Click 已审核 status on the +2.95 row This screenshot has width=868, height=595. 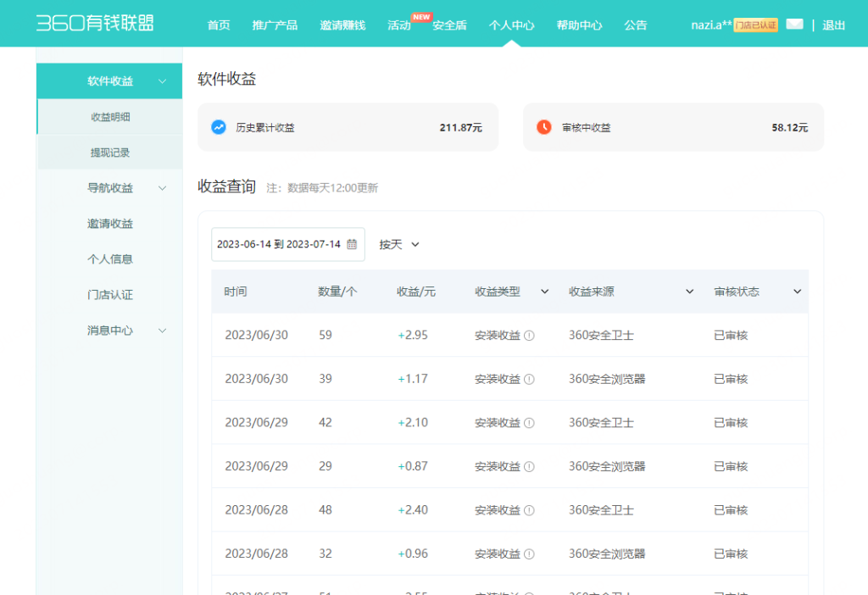731,336
